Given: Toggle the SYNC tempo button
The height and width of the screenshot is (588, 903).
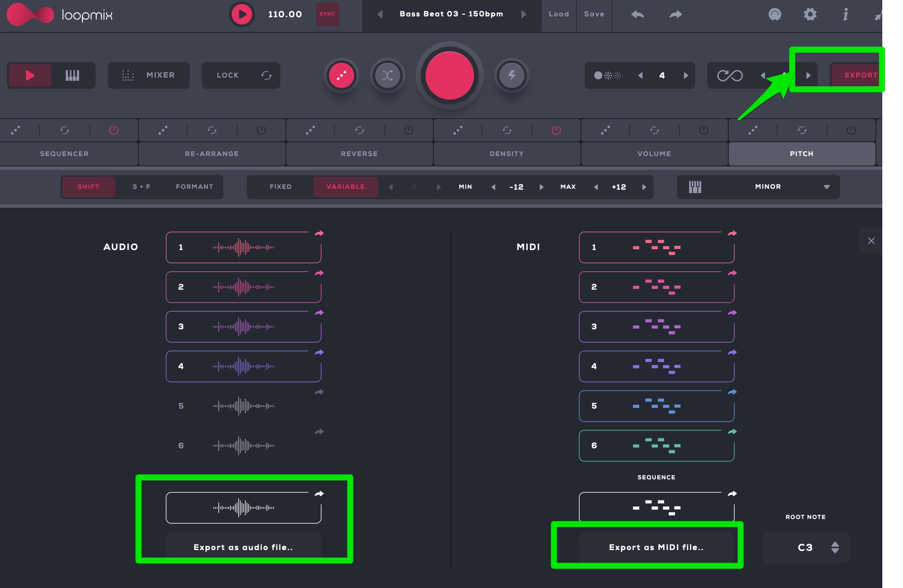Looking at the screenshot, I should pyautogui.click(x=327, y=14).
